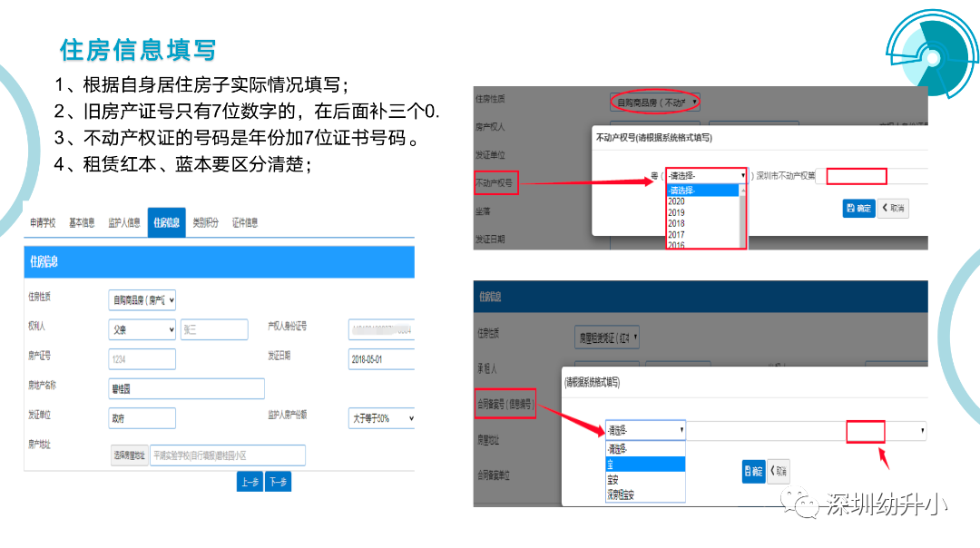Cancel the 合同备案号 dialog with 取消

tap(779, 471)
